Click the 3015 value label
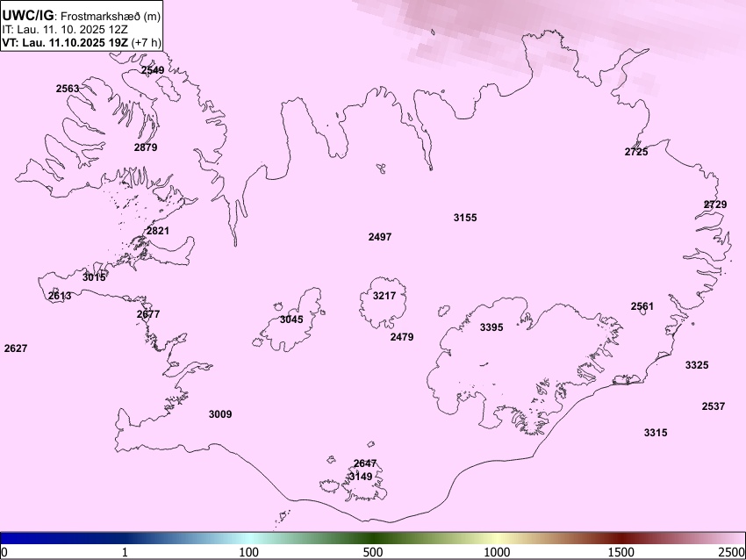This screenshot has width=746, height=560. [x=94, y=277]
